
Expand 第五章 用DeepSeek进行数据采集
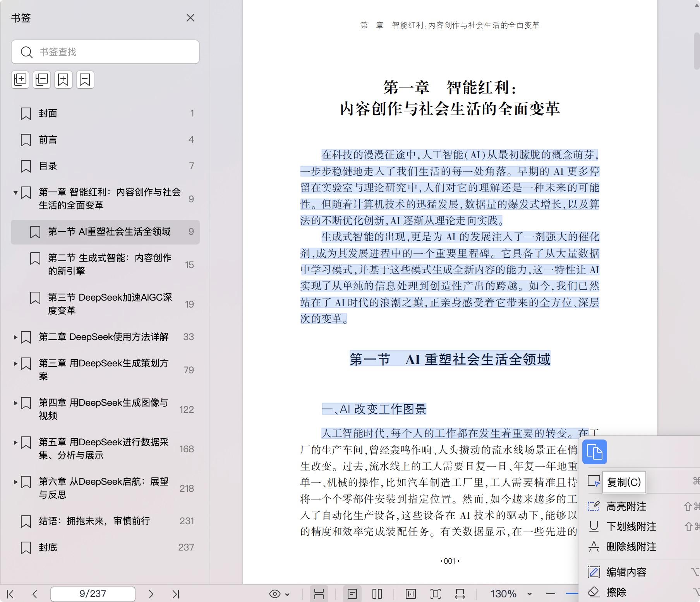pyautogui.click(x=15, y=443)
